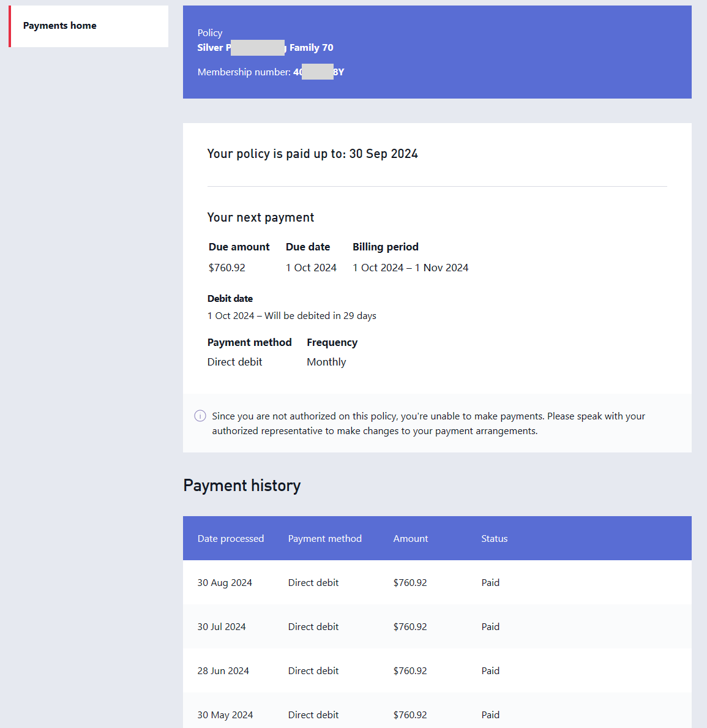Screen dimensions: 707x728
Task: Click the Date processed column header
Action: (230, 539)
